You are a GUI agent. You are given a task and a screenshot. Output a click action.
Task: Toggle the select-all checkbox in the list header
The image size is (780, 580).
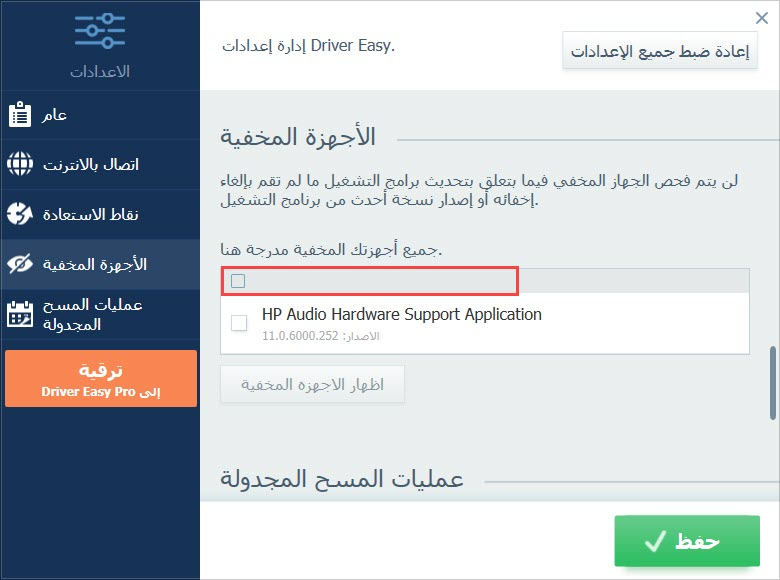click(x=238, y=281)
